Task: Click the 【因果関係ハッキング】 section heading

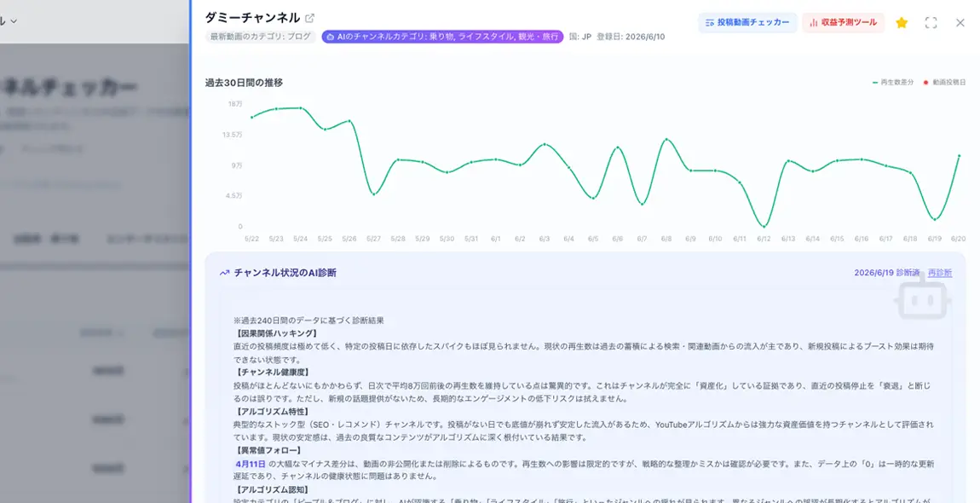Action: (x=277, y=333)
